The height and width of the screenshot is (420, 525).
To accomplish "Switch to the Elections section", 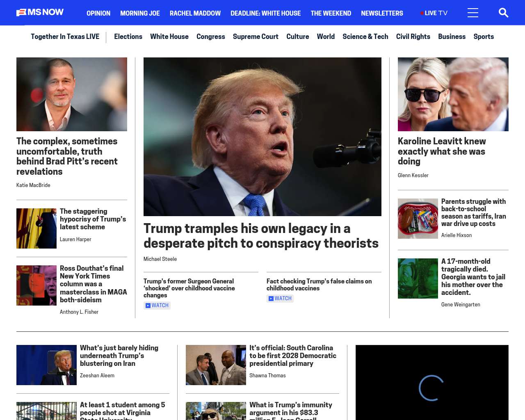I will (x=128, y=37).
